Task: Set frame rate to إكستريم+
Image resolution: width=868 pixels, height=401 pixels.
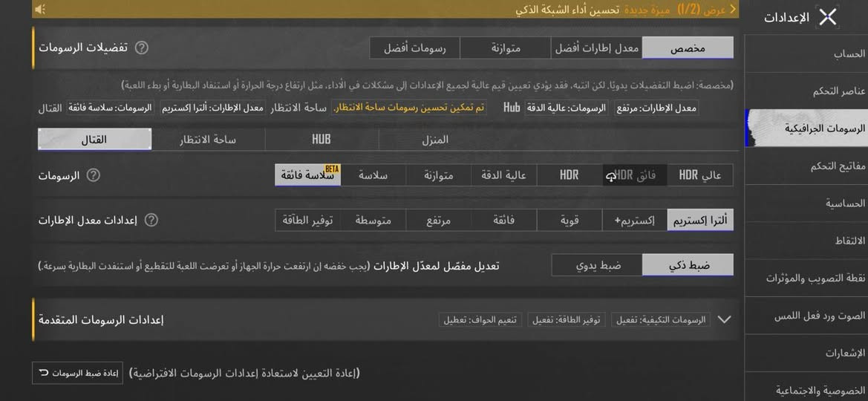Action: point(634,220)
